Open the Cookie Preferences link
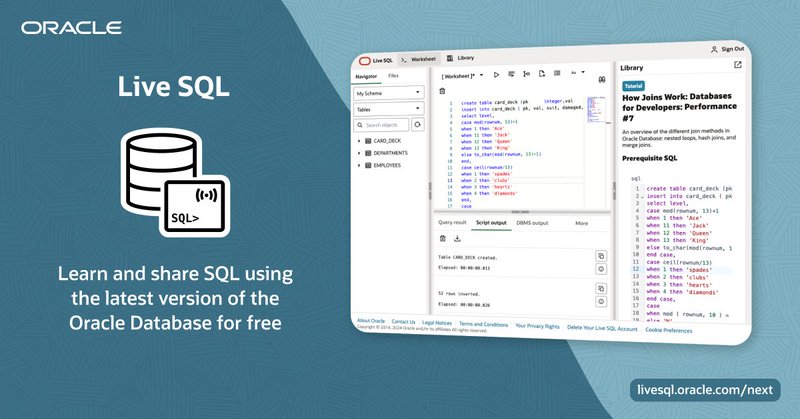This screenshot has height=419, width=800. (x=668, y=330)
